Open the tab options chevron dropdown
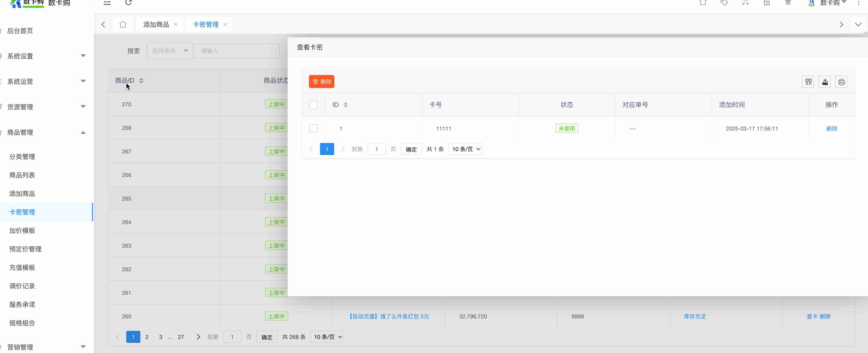 [x=858, y=24]
